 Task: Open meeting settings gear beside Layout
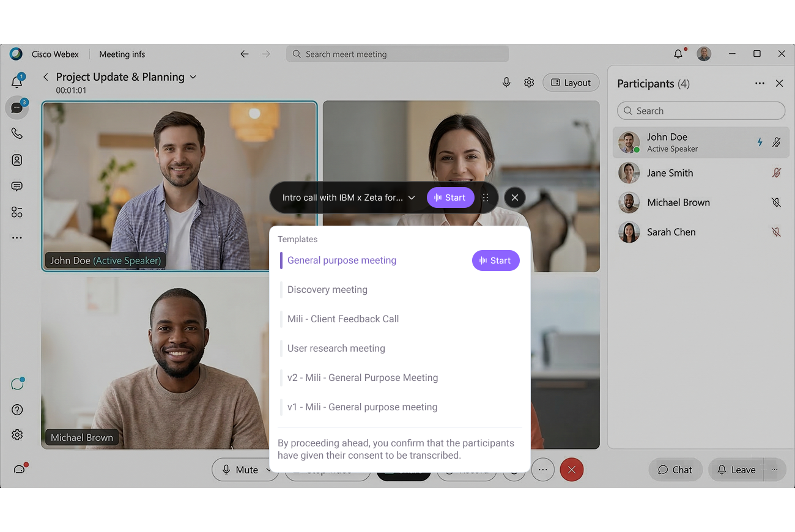[529, 83]
